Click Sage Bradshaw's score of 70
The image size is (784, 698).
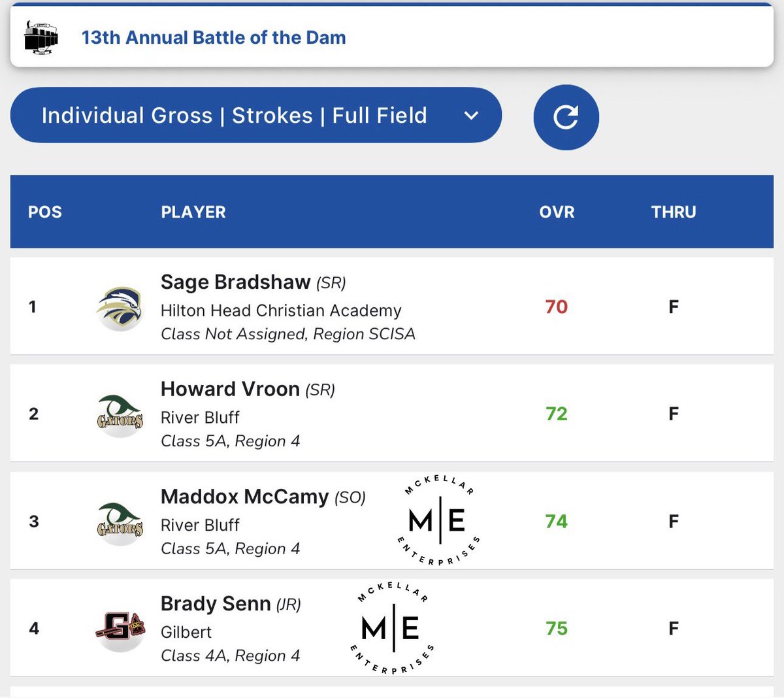pyautogui.click(x=557, y=307)
